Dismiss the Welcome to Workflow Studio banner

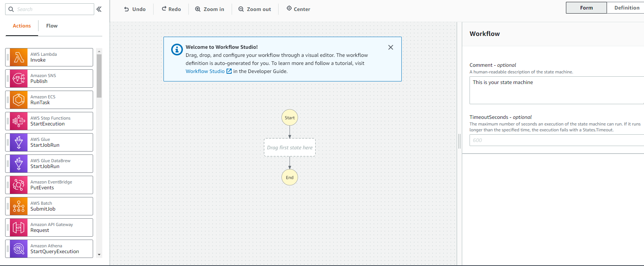391,47
